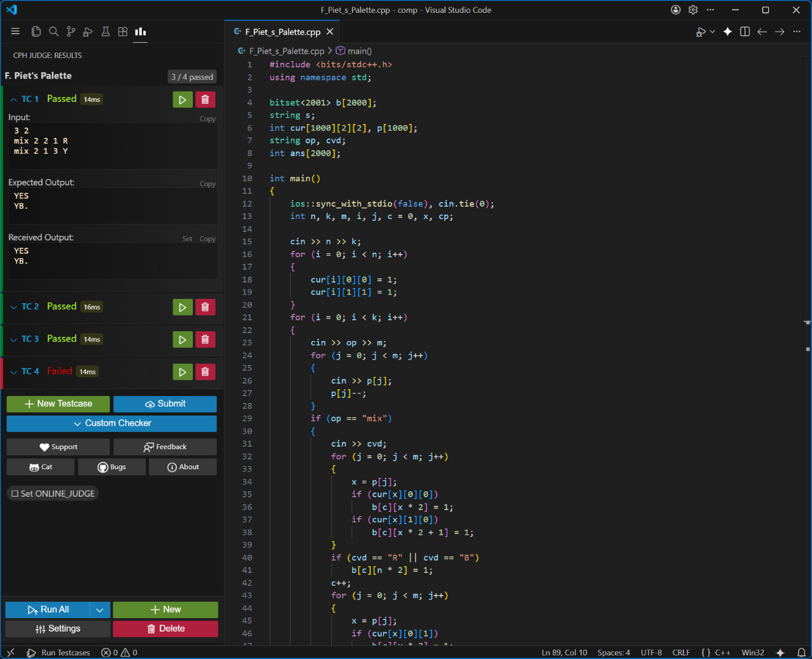
Task: Open the Manage gear icon in the title bar
Action: coord(693,10)
